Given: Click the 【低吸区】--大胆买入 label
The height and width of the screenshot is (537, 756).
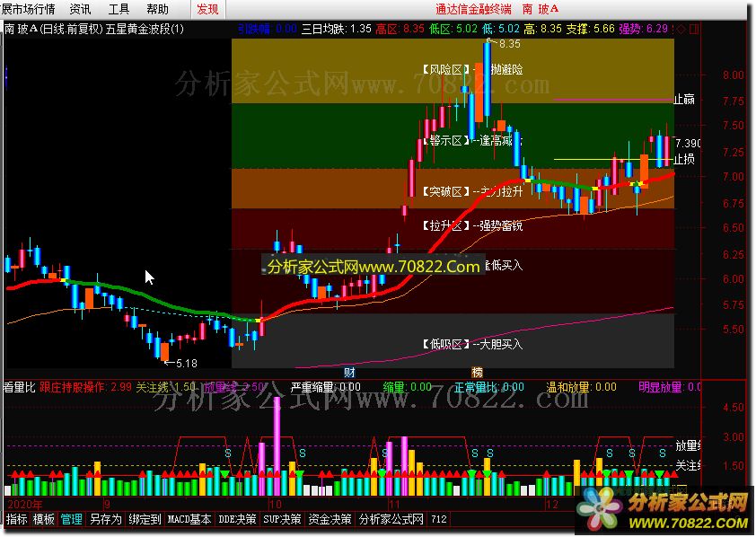Looking at the screenshot, I should [470, 344].
